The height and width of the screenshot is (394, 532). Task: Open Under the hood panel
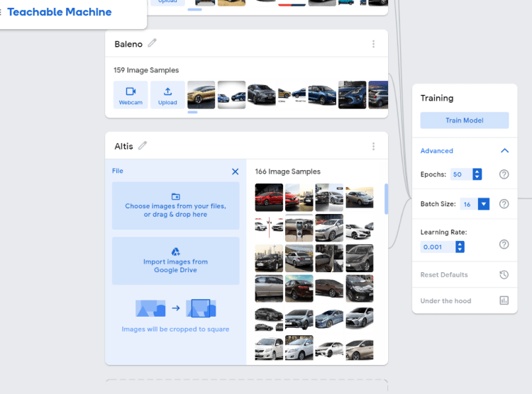tap(446, 300)
